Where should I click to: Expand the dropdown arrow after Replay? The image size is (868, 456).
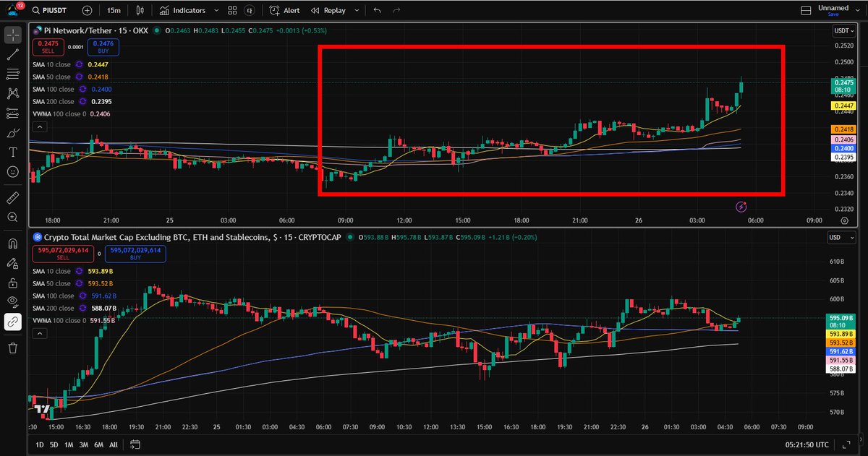(357, 11)
